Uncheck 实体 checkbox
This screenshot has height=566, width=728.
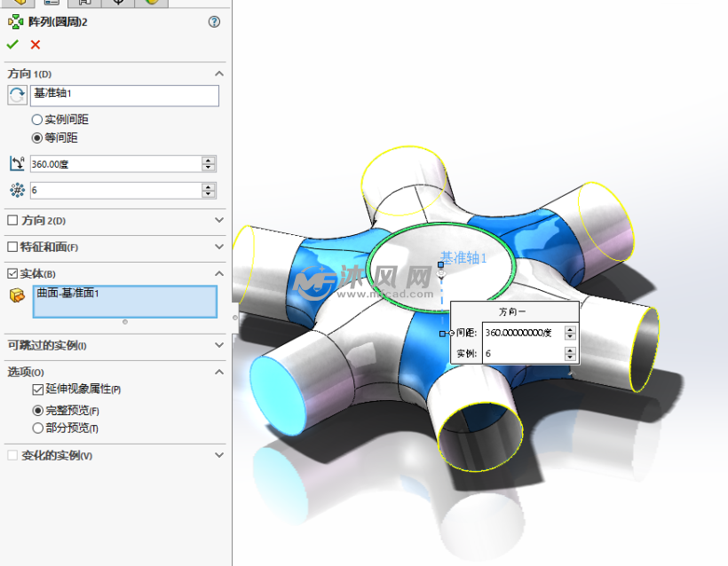(12, 274)
